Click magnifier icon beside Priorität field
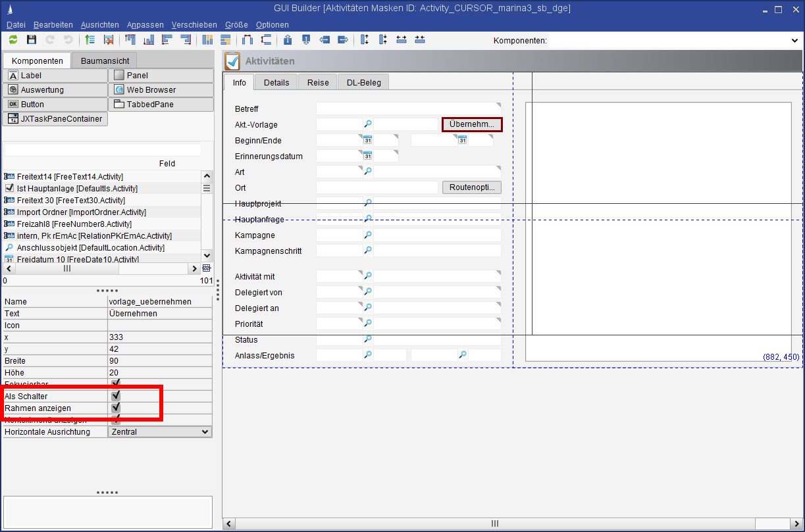Image resolution: width=805 pixels, height=532 pixels. (x=369, y=324)
